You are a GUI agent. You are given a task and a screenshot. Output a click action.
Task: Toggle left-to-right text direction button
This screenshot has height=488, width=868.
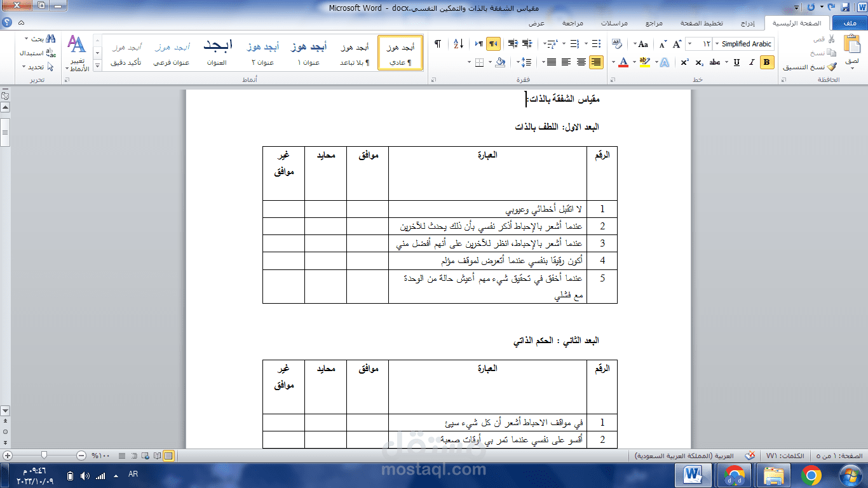coord(478,44)
